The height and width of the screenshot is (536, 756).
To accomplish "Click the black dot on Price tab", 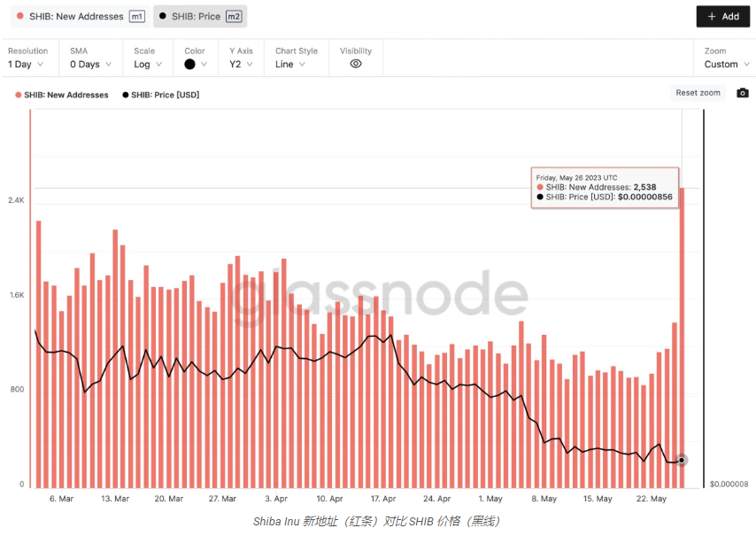I will [x=163, y=16].
